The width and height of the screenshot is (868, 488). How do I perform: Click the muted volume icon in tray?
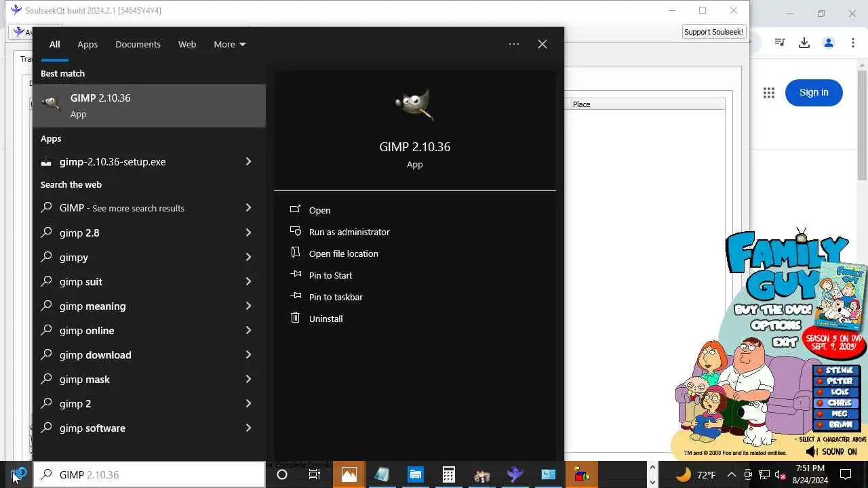[781, 474]
